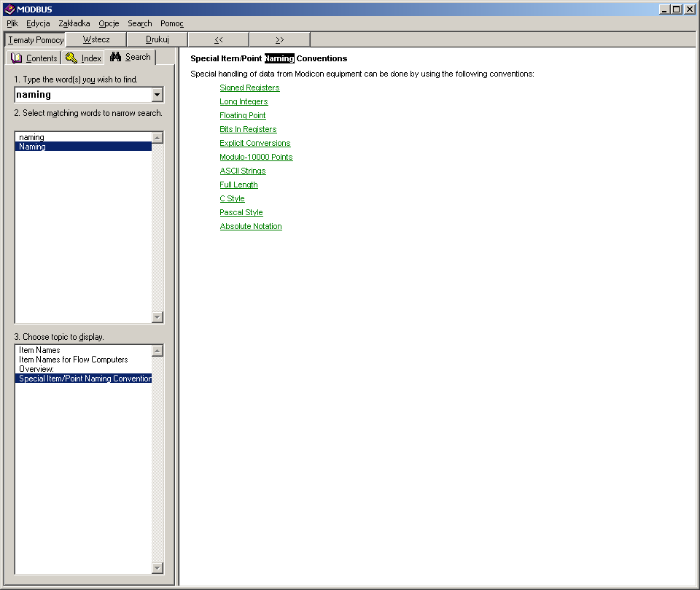Open the Zakładka menu
This screenshot has width=700, height=590.
click(74, 23)
